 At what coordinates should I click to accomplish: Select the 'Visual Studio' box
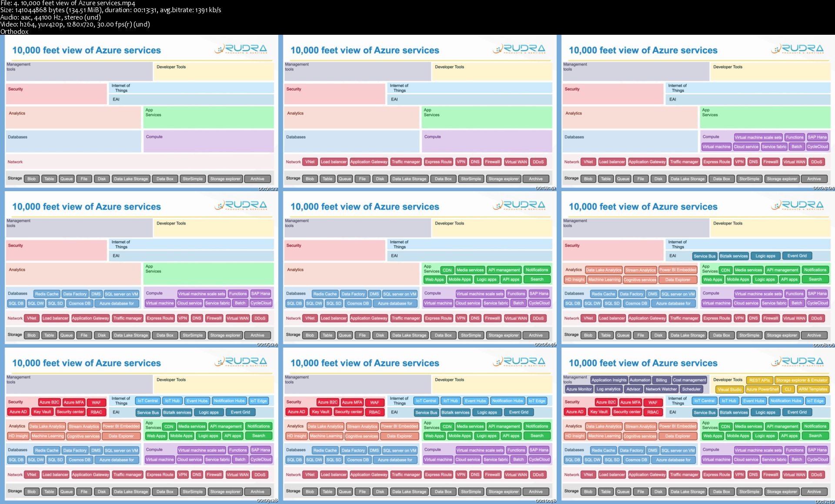coord(729,390)
